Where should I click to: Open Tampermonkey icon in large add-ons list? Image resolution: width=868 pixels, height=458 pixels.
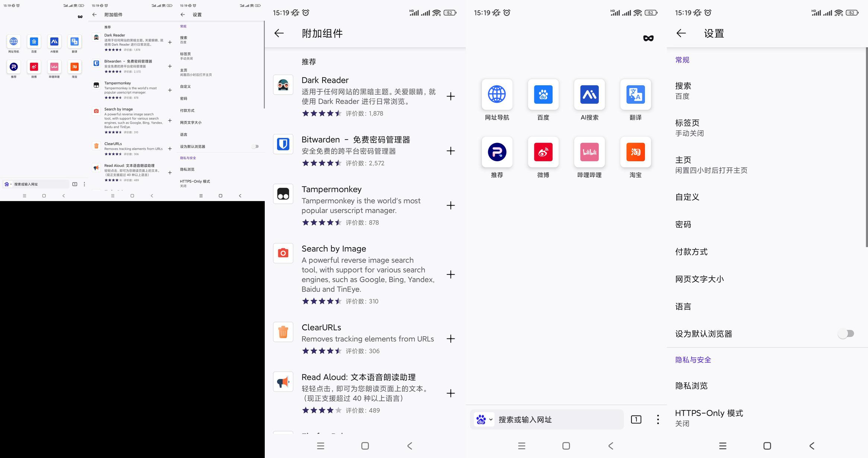pos(283,194)
